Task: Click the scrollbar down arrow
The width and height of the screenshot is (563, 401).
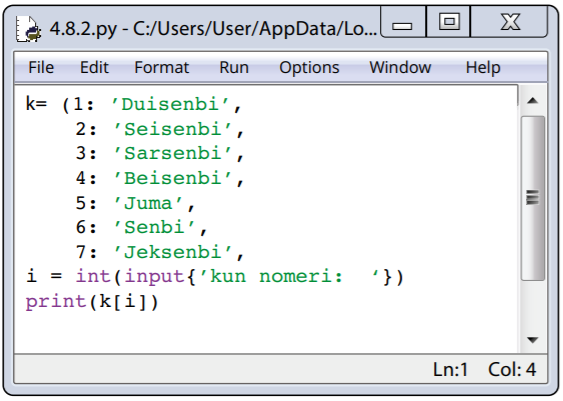Action: pyautogui.click(x=532, y=339)
